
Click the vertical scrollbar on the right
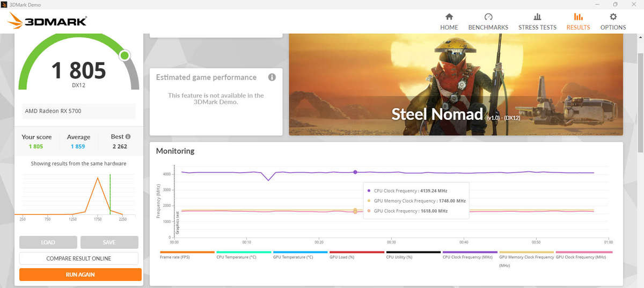tap(640, 161)
